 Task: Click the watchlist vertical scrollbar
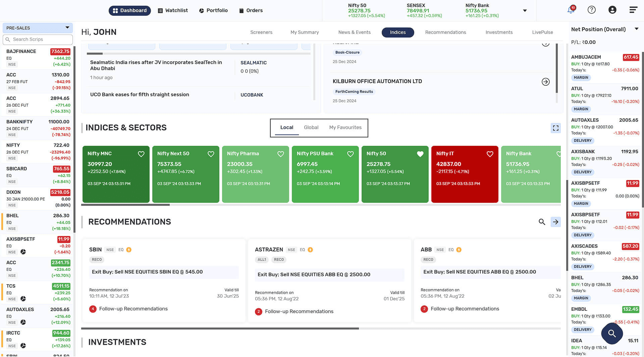[74, 139]
